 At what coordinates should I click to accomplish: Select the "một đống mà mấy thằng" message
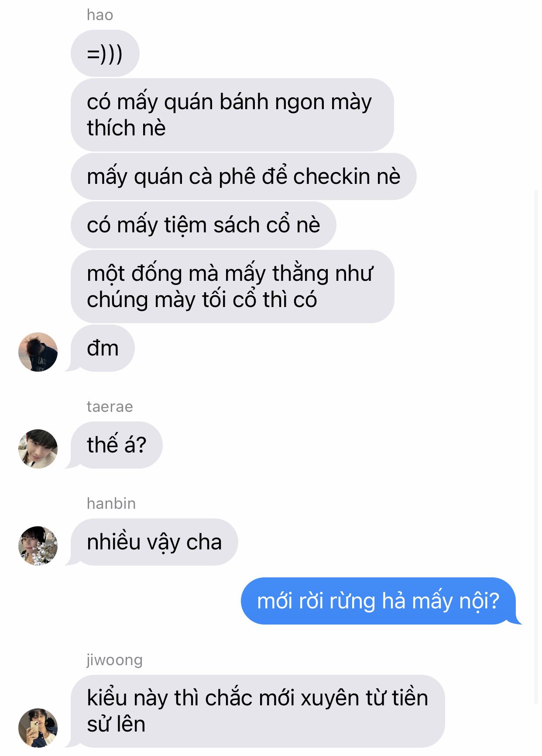pos(232,287)
